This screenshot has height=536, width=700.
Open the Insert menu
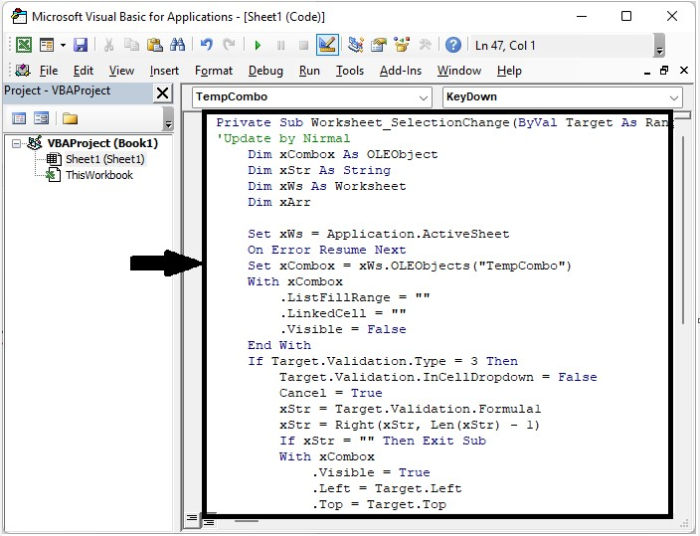pos(164,71)
